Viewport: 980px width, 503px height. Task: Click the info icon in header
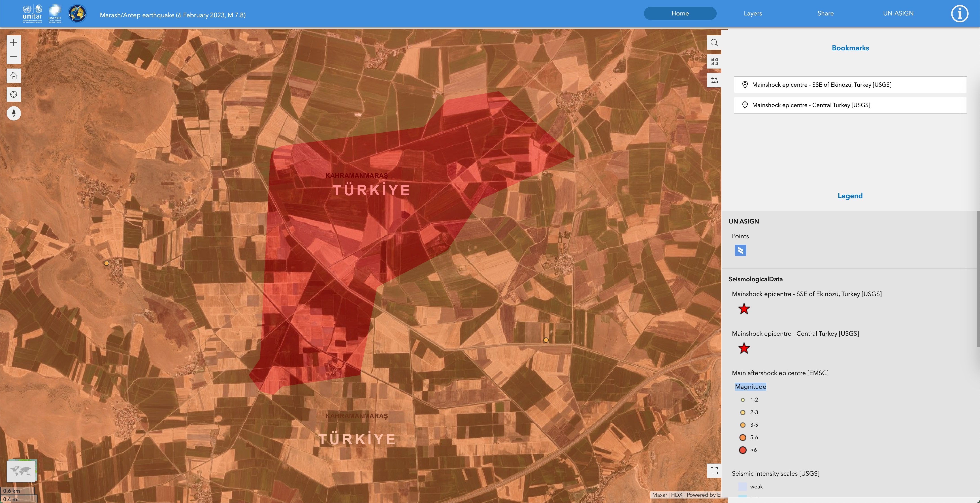(x=959, y=14)
